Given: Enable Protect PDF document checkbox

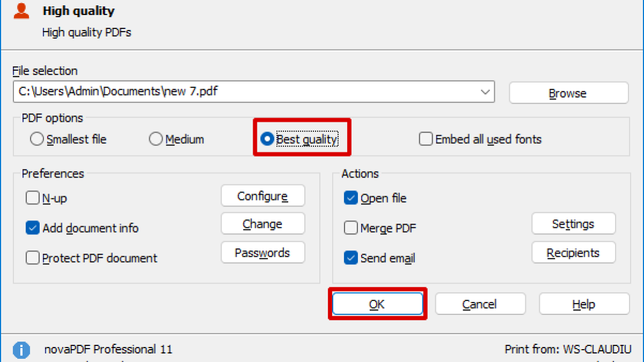Looking at the screenshot, I should point(33,258).
